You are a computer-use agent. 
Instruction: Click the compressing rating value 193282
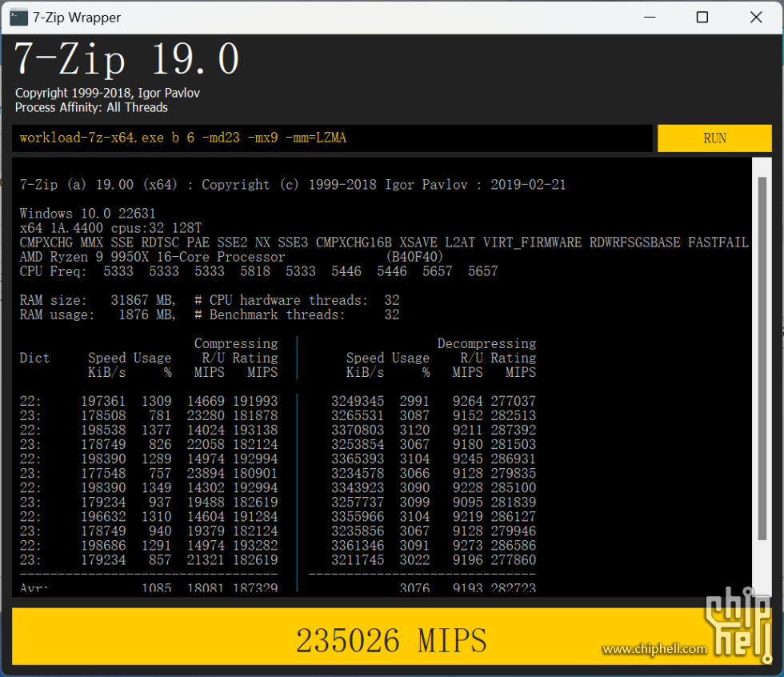(x=255, y=546)
